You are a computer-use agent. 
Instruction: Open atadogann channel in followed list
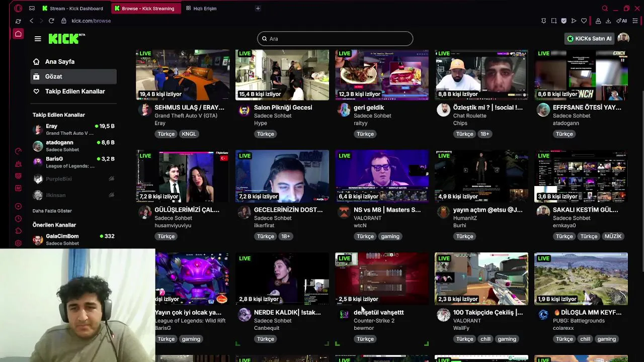pyautogui.click(x=73, y=146)
